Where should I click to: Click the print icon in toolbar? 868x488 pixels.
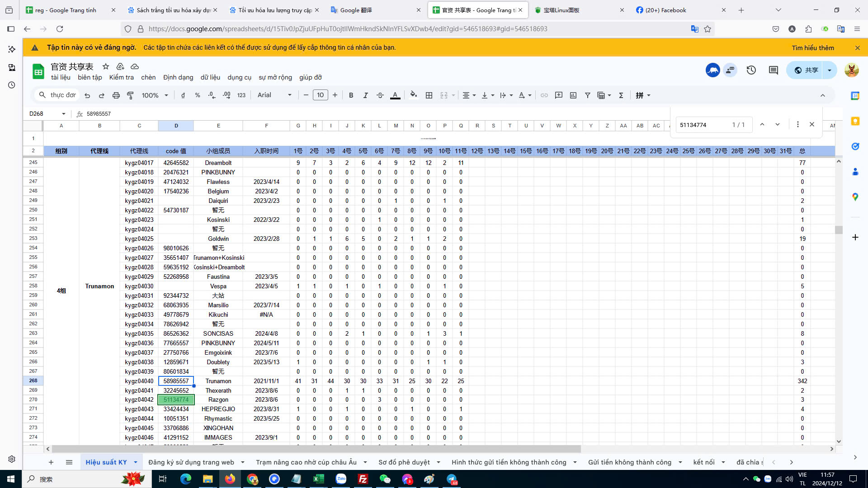tap(116, 95)
